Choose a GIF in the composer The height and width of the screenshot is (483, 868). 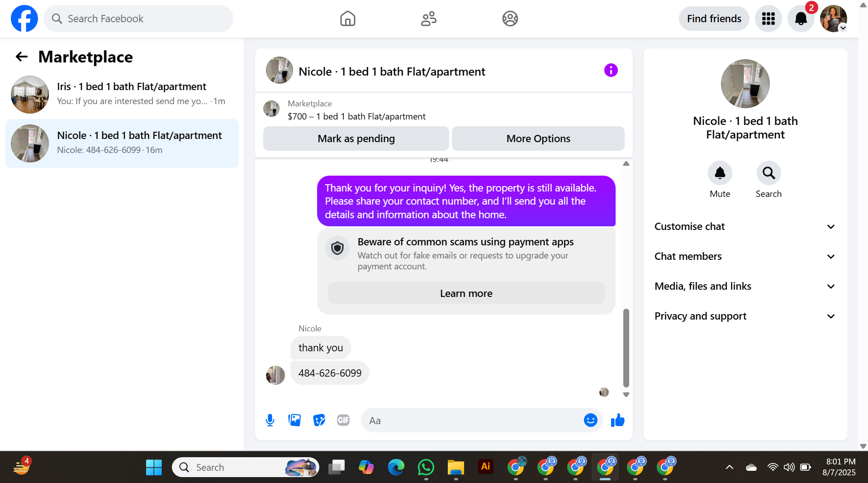[x=343, y=421]
